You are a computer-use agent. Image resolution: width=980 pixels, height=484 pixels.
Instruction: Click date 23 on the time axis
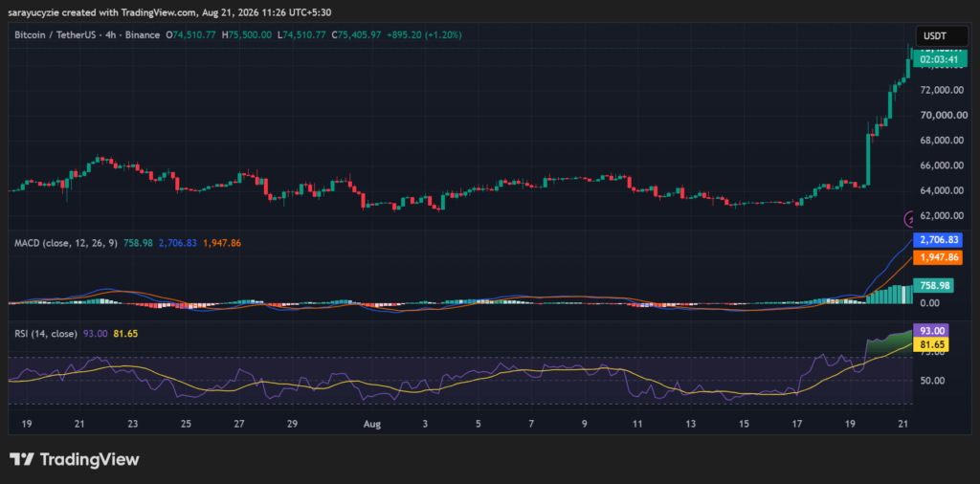[132, 424]
